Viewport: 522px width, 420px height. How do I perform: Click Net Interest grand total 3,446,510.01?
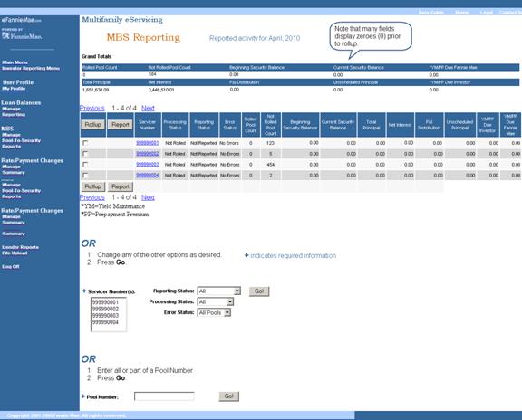[x=161, y=90]
